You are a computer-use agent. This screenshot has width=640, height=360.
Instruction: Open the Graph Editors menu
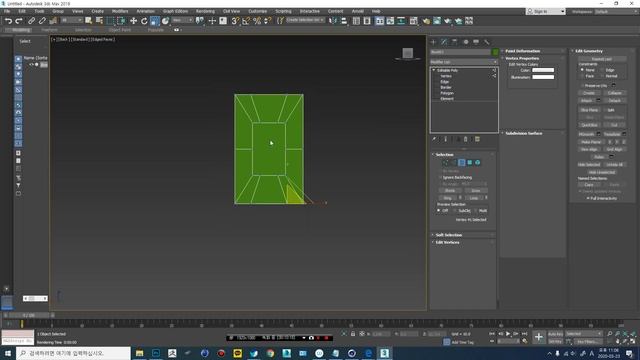(175, 11)
